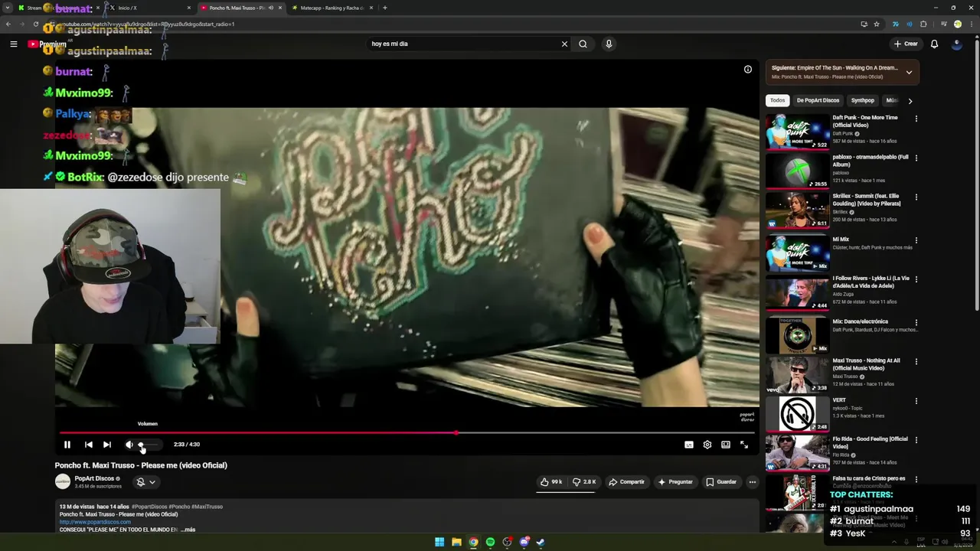Open options for pabloxo Full Album
Screen dimensions: 980x551
[x=916, y=158]
